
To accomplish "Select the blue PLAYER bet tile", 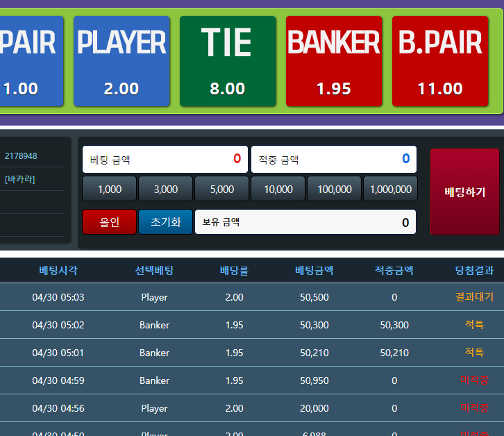I will pyautogui.click(x=121, y=61).
